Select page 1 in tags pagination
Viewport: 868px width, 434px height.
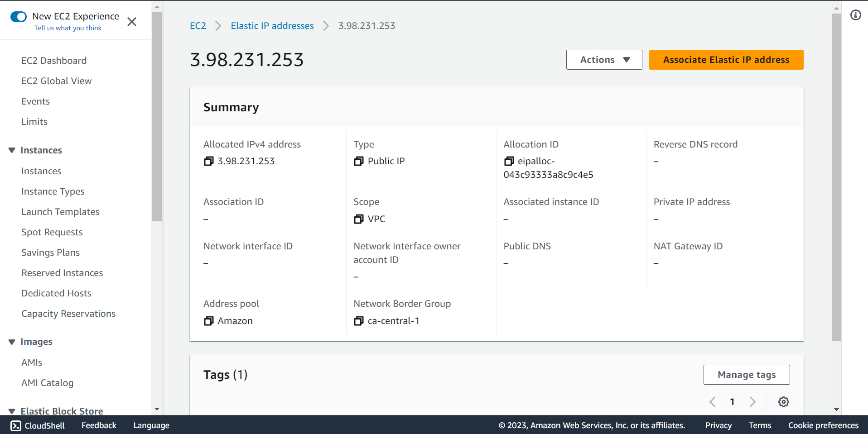pyautogui.click(x=732, y=402)
